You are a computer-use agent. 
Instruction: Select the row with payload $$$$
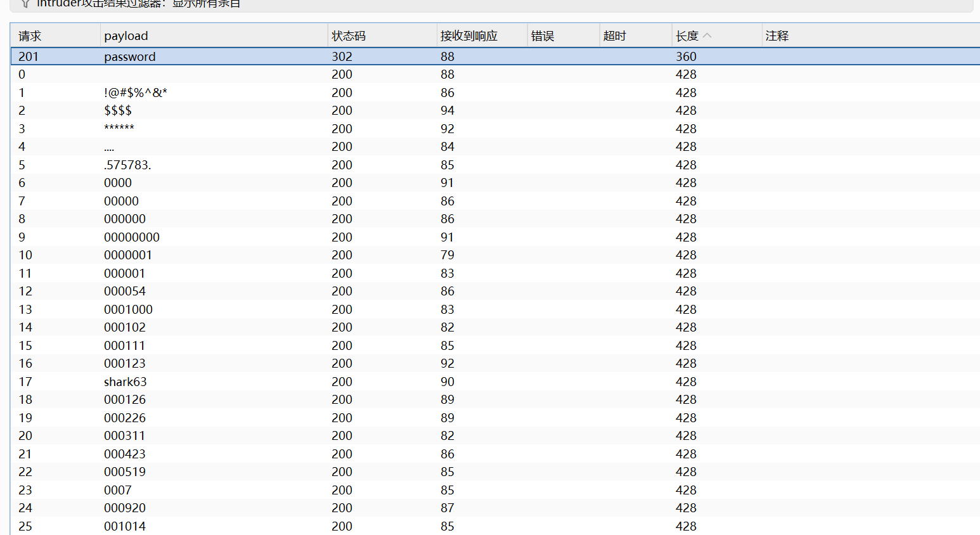point(254,110)
